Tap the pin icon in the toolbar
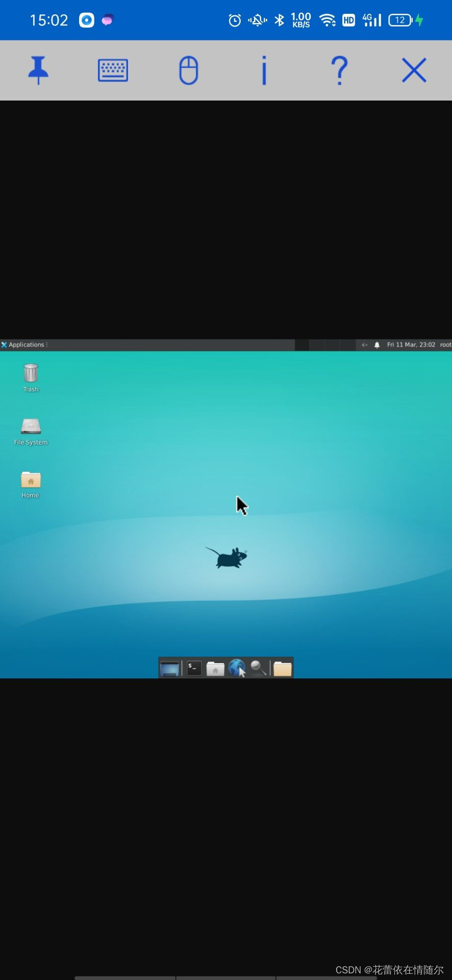The width and height of the screenshot is (452, 980). tap(38, 70)
